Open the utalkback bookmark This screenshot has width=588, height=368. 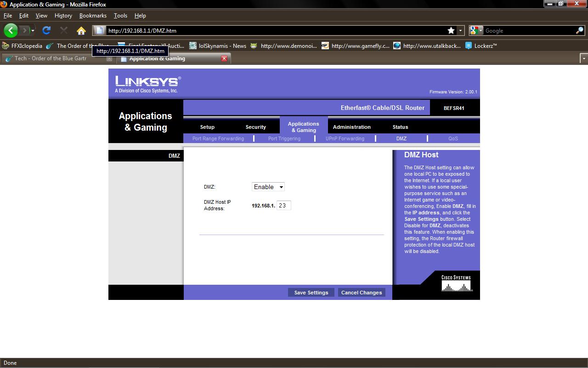click(x=427, y=46)
